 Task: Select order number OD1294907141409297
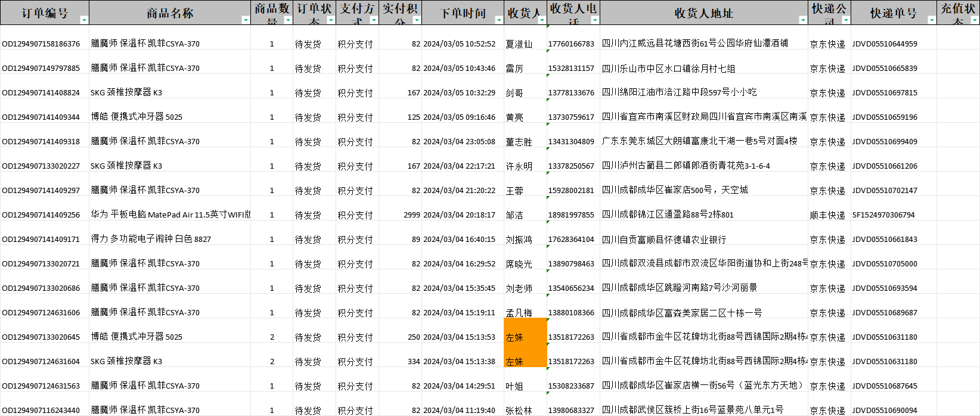tap(41, 191)
